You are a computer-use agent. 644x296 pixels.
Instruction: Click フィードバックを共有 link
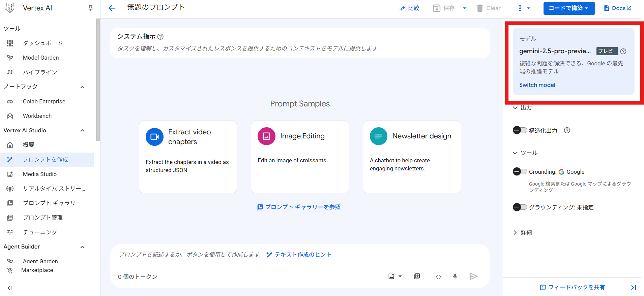click(x=573, y=287)
